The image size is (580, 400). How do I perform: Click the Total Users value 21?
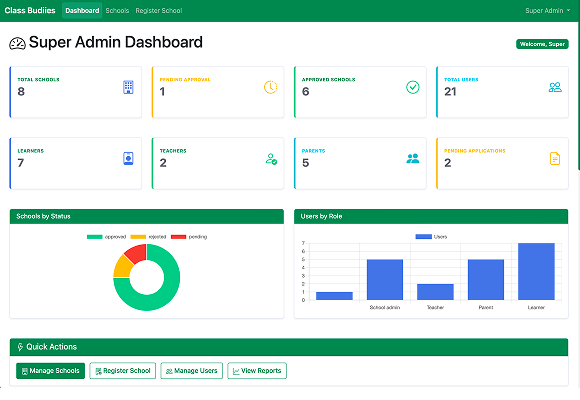pos(450,91)
